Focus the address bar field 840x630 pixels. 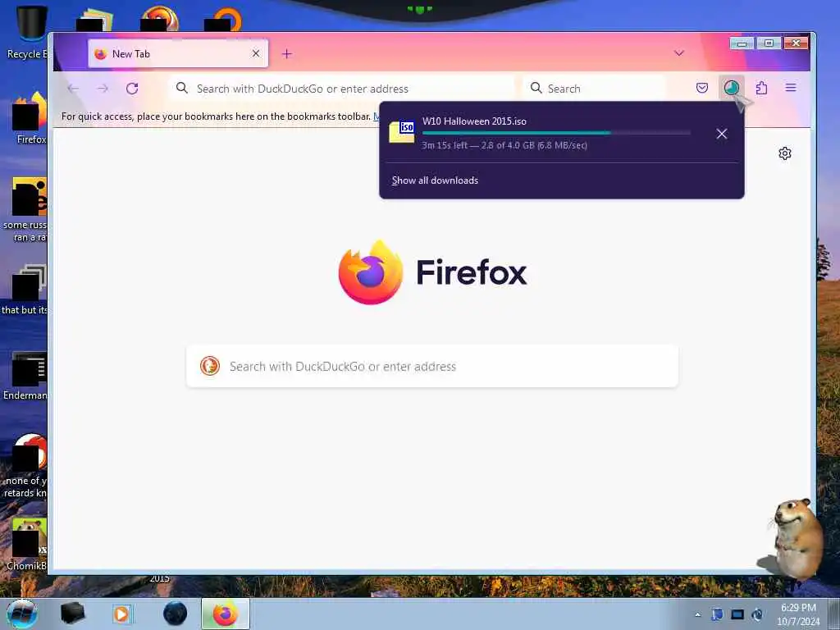[341, 89]
